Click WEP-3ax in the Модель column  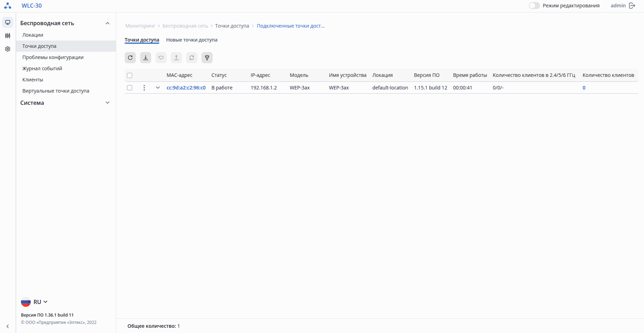pos(300,88)
